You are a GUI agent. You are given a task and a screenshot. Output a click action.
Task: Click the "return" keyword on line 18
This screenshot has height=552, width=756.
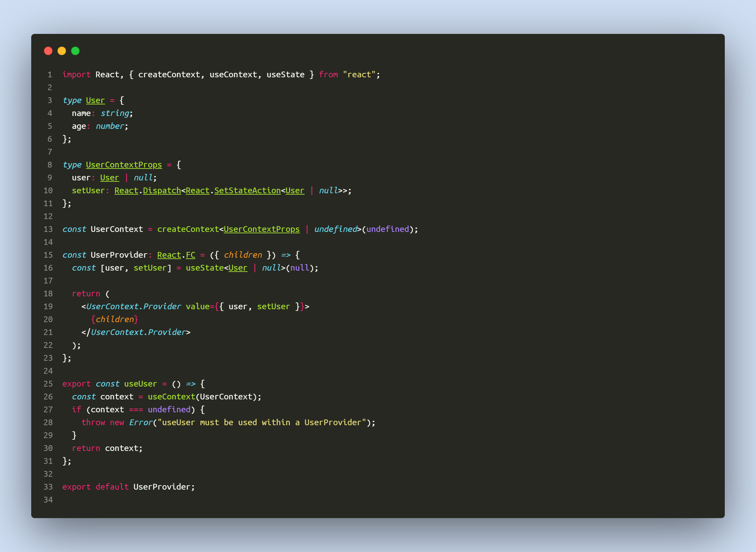86,294
